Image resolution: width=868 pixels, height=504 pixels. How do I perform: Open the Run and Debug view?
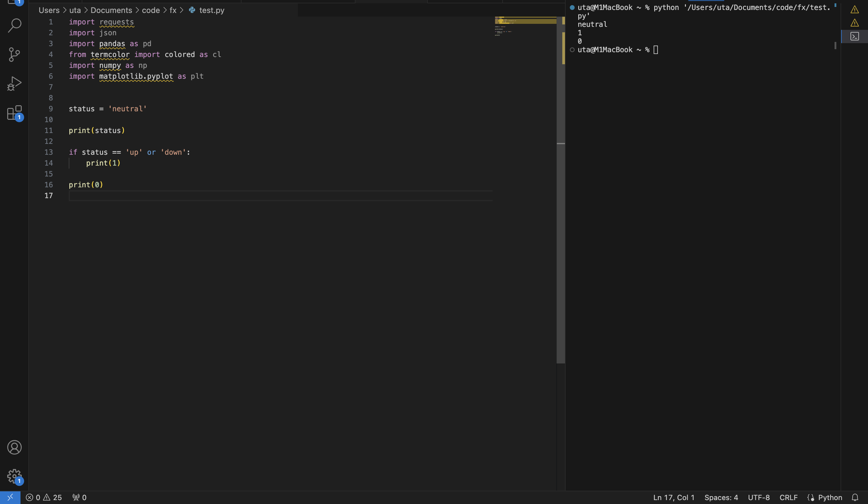click(14, 83)
